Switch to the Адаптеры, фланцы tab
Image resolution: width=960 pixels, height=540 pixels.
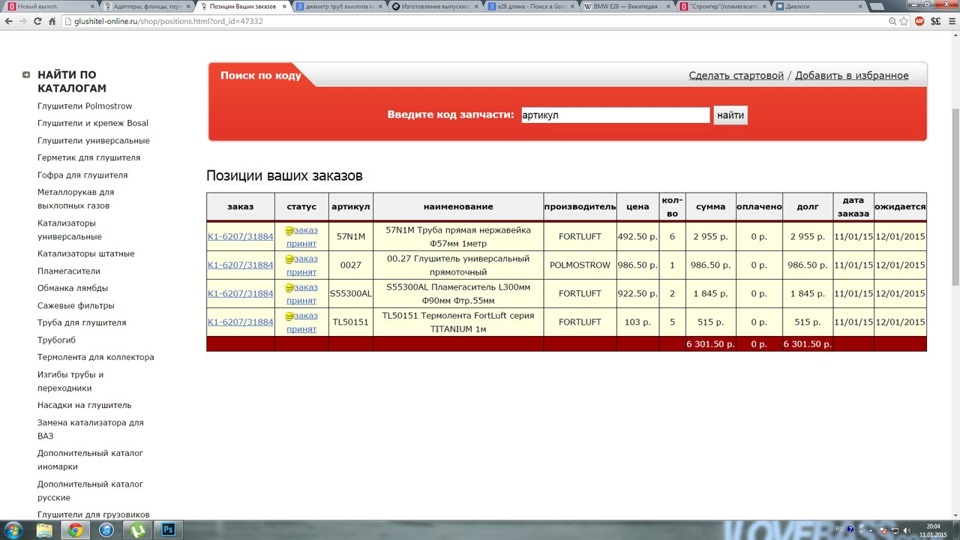pyautogui.click(x=146, y=6)
